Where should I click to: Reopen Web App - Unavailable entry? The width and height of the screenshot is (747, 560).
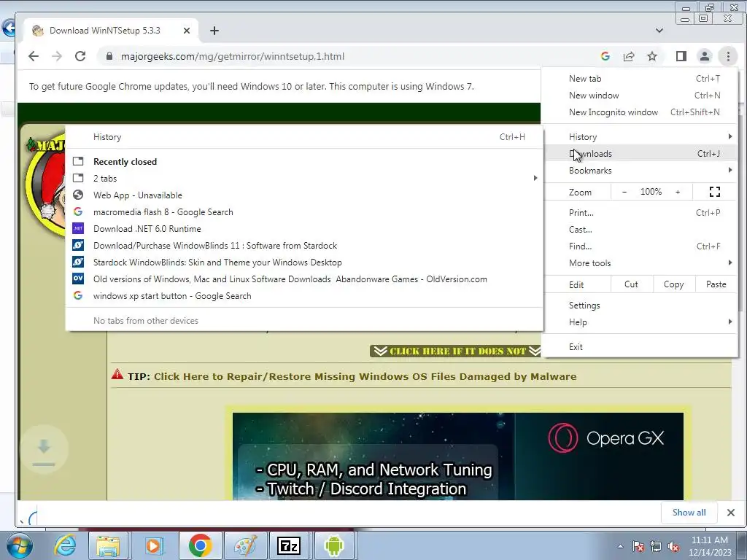[304, 195]
